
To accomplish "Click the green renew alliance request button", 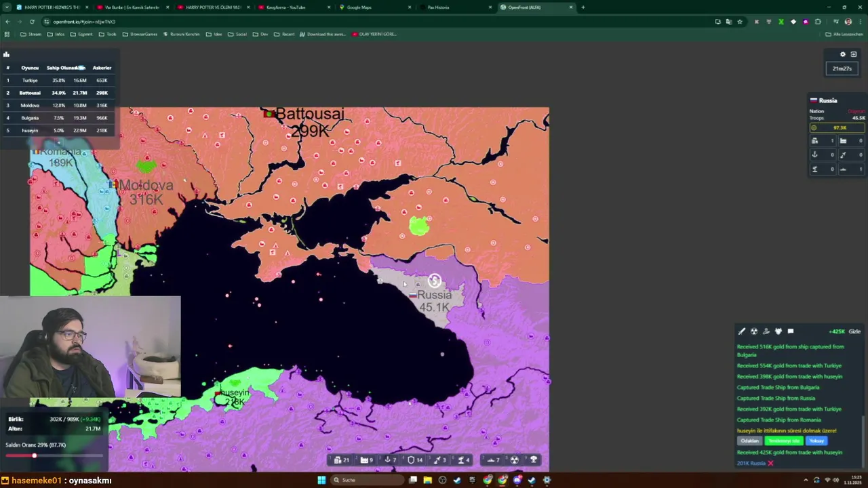I will tap(784, 441).
